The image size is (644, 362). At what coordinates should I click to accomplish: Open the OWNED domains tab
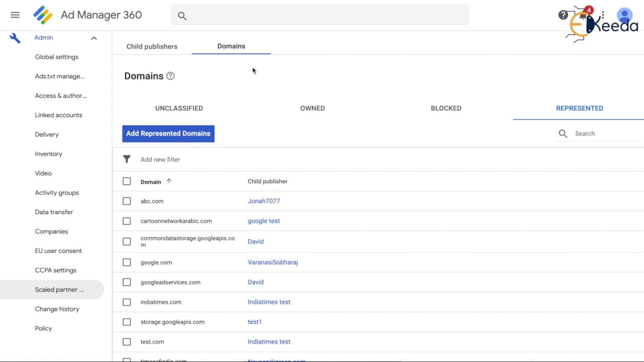[x=312, y=108]
